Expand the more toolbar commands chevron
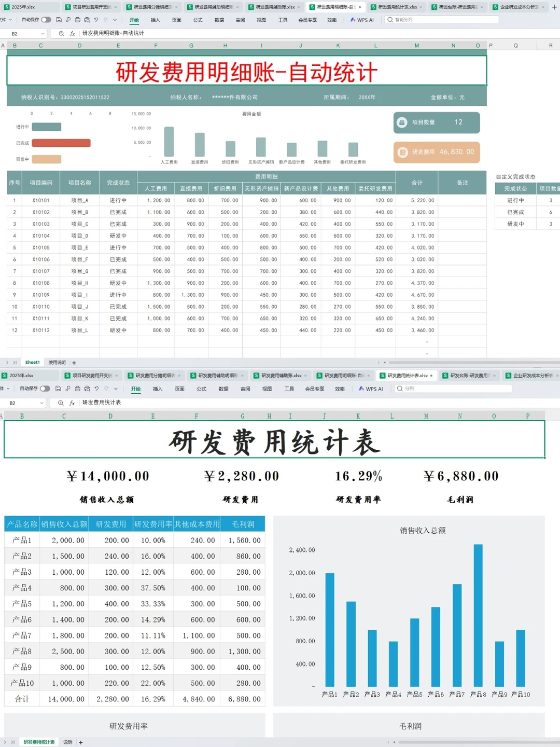The image size is (560, 747). (x=115, y=20)
